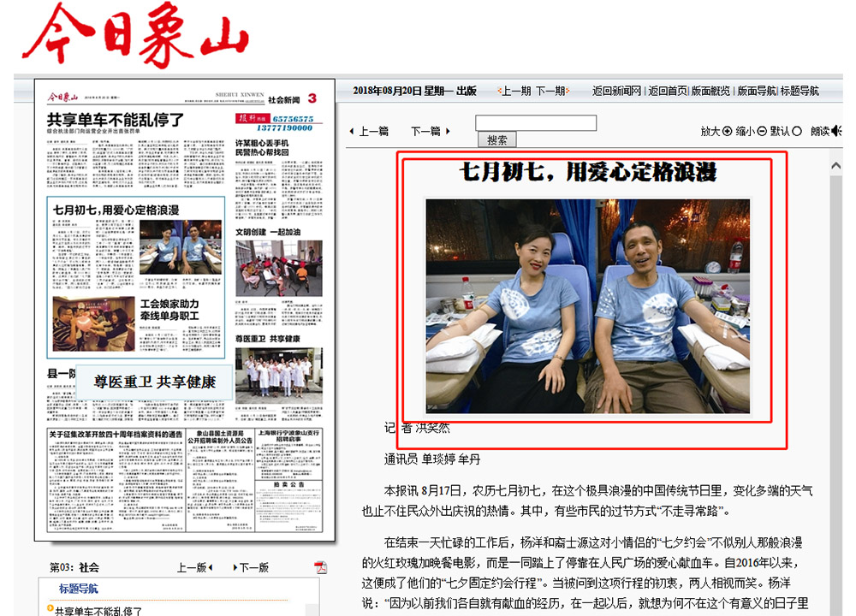Click the 今日象山 masthead logo

[135, 35]
